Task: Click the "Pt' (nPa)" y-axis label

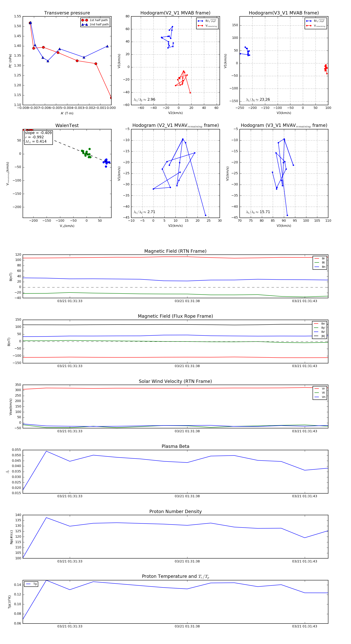Action: coord(10,61)
